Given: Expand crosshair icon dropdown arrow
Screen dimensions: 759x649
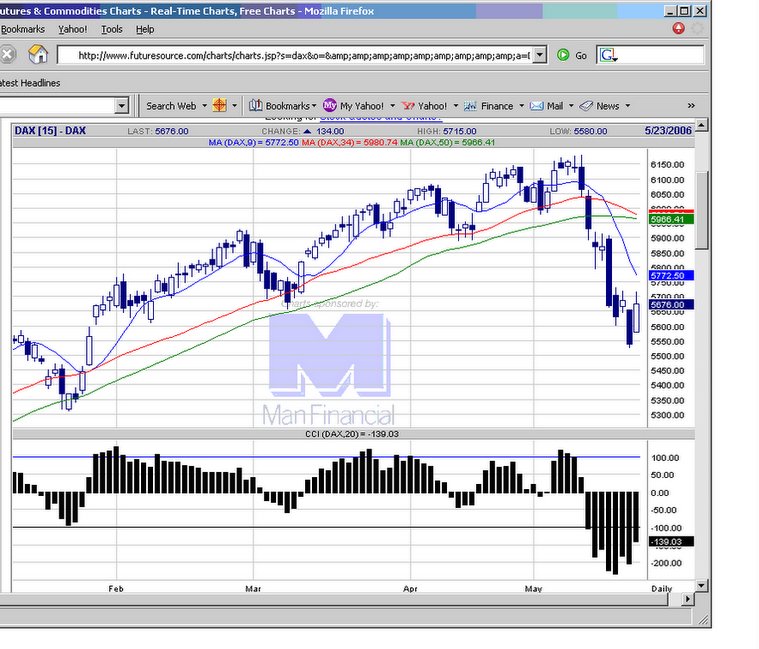Looking at the screenshot, I should [234, 106].
